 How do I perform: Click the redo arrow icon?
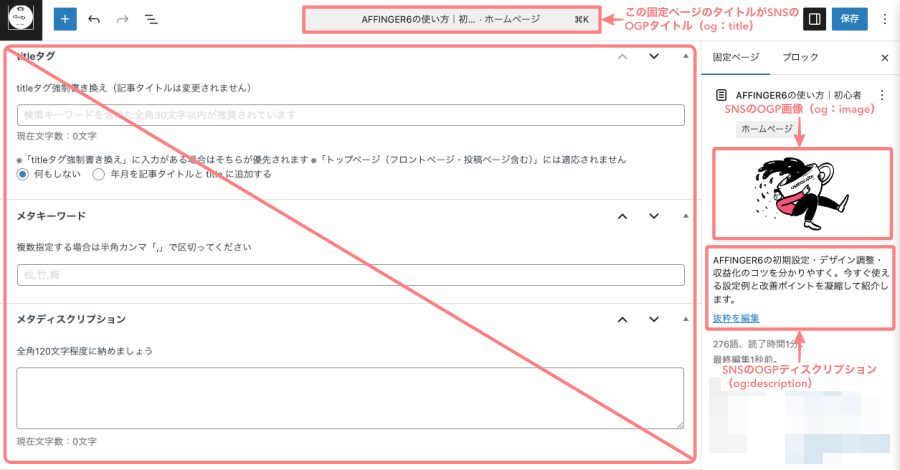(122, 19)
